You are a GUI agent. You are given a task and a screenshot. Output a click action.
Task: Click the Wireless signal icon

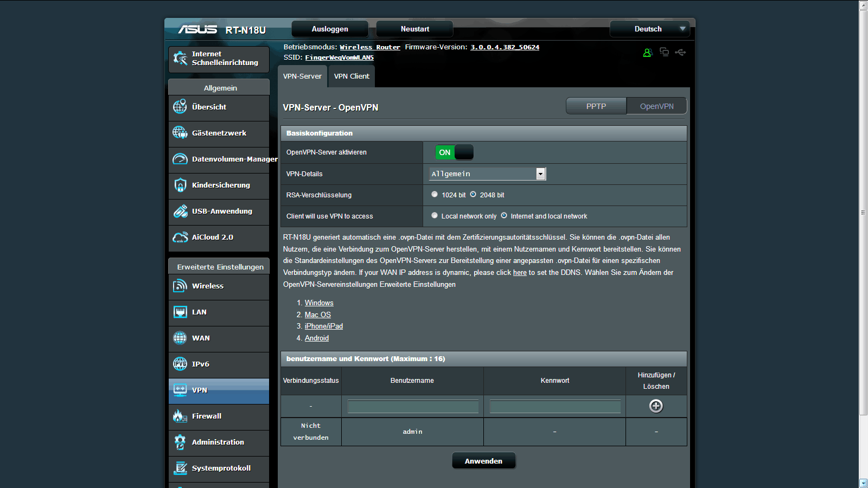(180, 286)
